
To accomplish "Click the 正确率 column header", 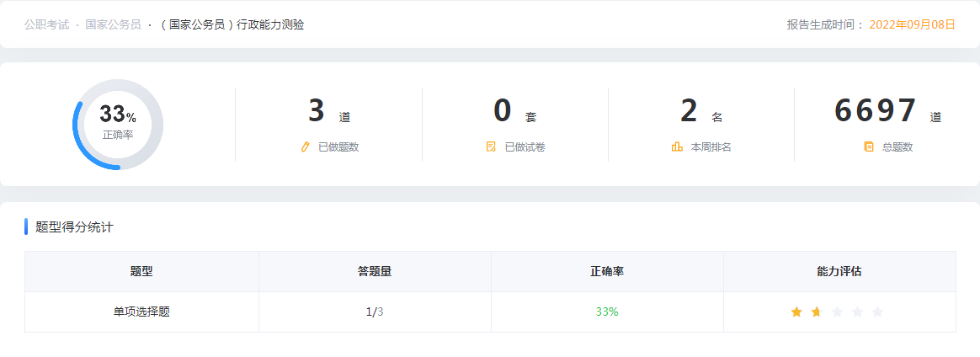I will 607,272.
